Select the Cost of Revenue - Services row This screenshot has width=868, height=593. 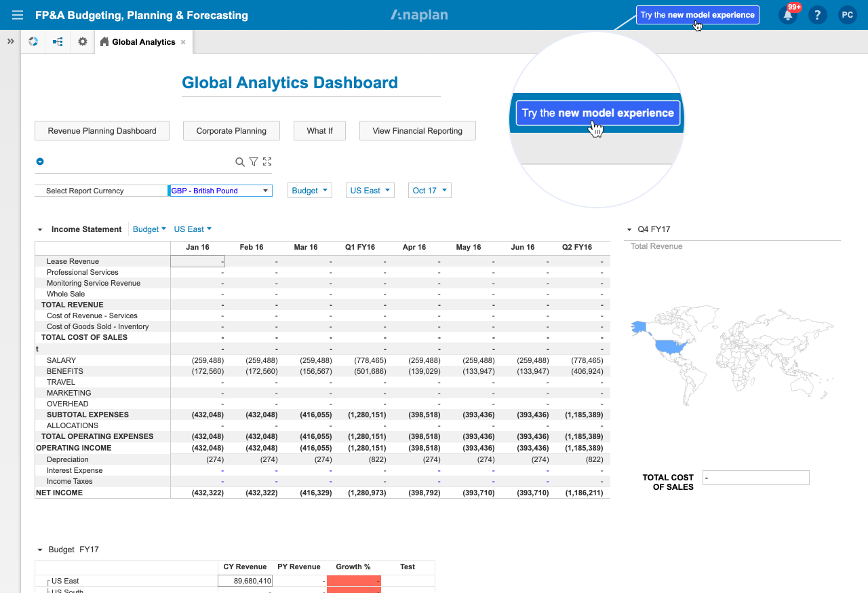coord(92,315)
